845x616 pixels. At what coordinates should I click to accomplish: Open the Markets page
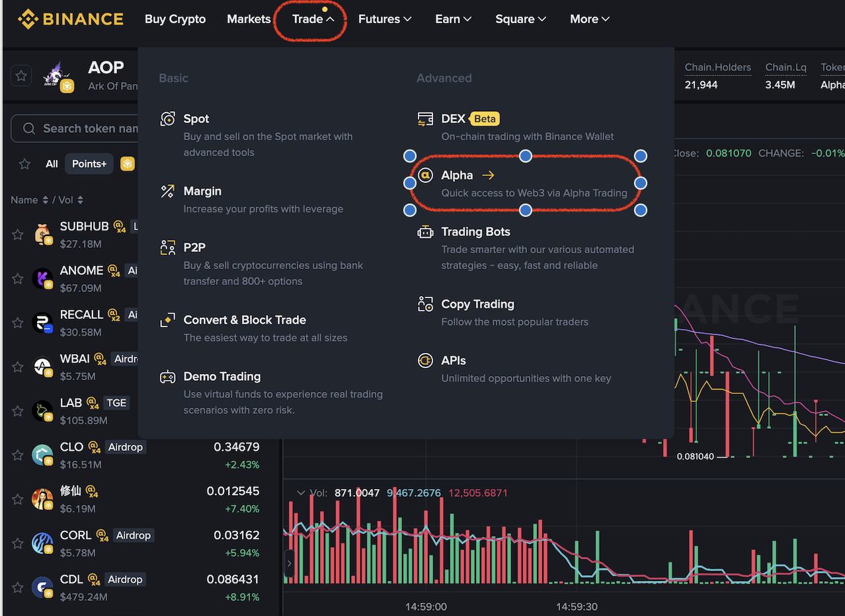click(249, 19)
